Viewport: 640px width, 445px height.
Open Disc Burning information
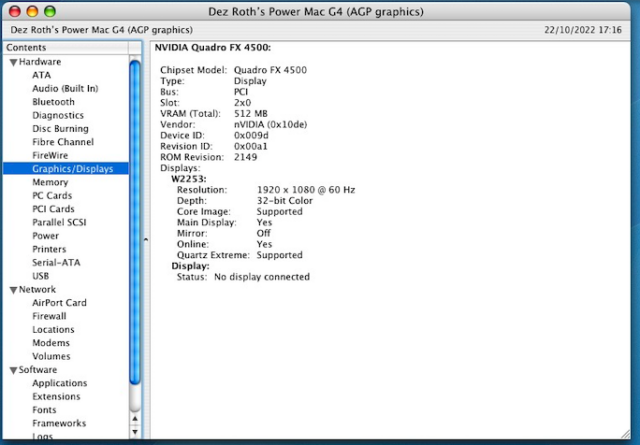point(60,129)
